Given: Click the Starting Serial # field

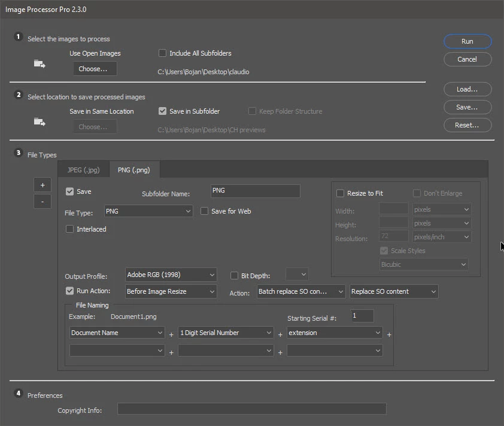Looking at the screenshot, I should (362, 315).
